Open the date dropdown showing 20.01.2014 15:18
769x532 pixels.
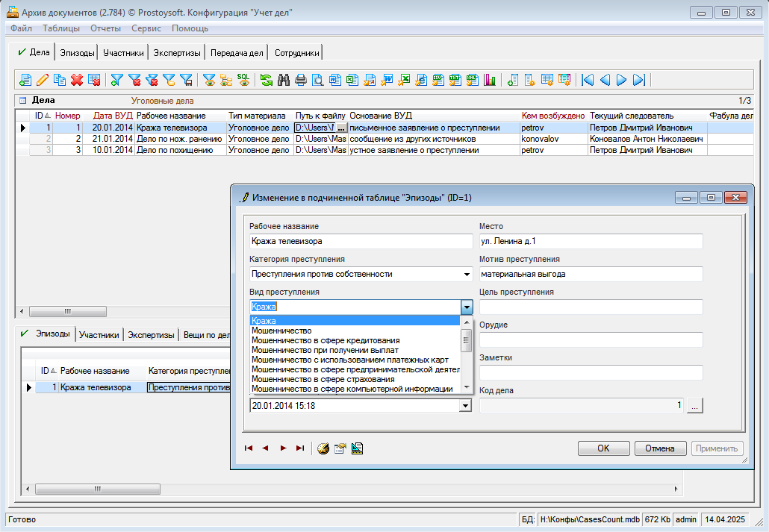pos(467,405)
